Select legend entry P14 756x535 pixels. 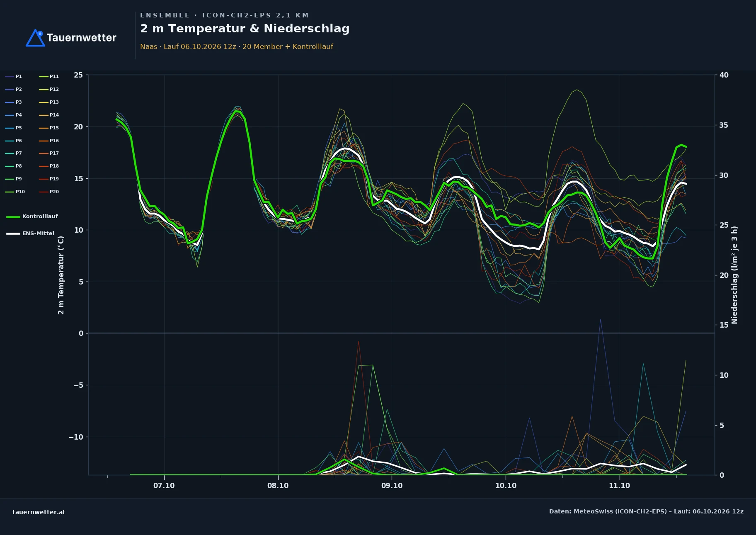click(x=49, y=115)
